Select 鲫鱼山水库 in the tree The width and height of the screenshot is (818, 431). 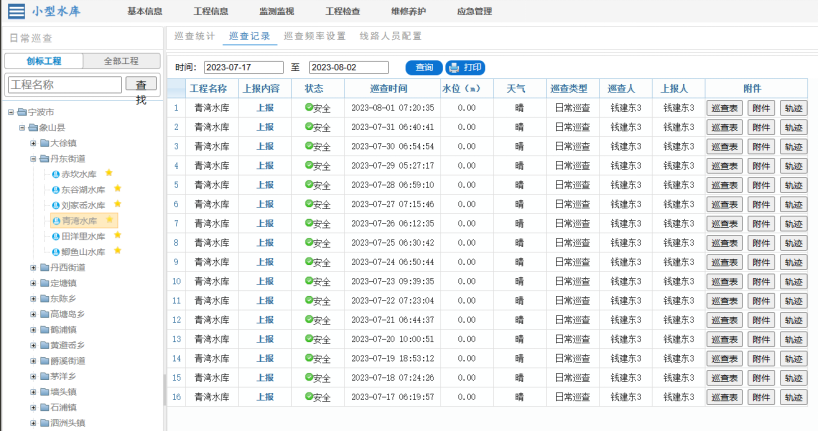click(x=83, y=252)
